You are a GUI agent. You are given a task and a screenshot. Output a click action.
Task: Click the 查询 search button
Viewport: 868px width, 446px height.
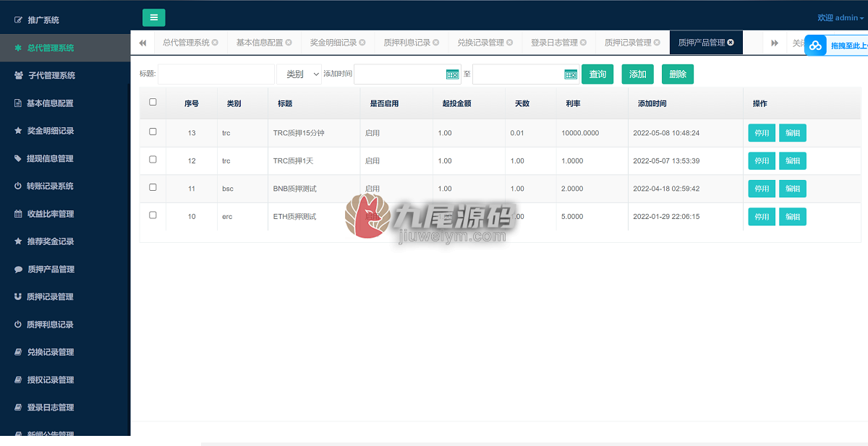click(597, 74)
